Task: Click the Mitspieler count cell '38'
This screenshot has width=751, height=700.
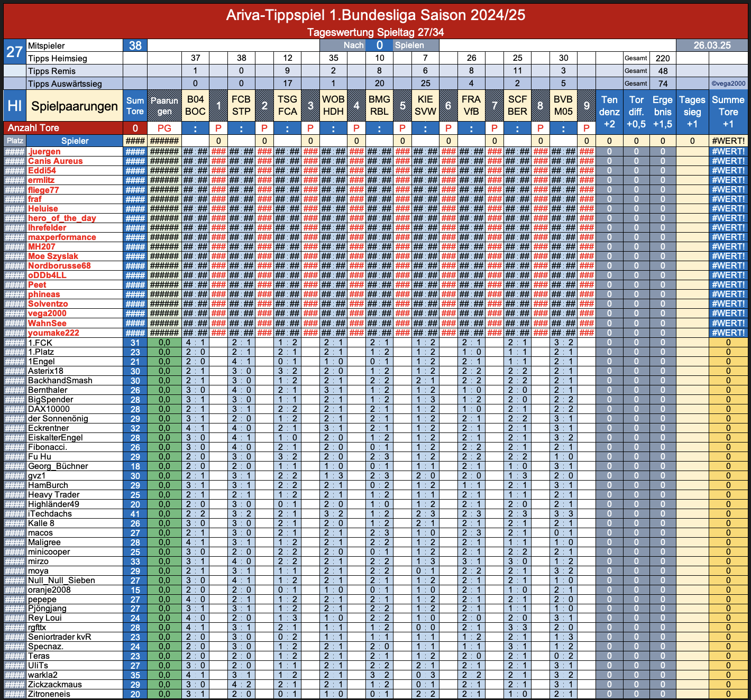Action: 135,45
